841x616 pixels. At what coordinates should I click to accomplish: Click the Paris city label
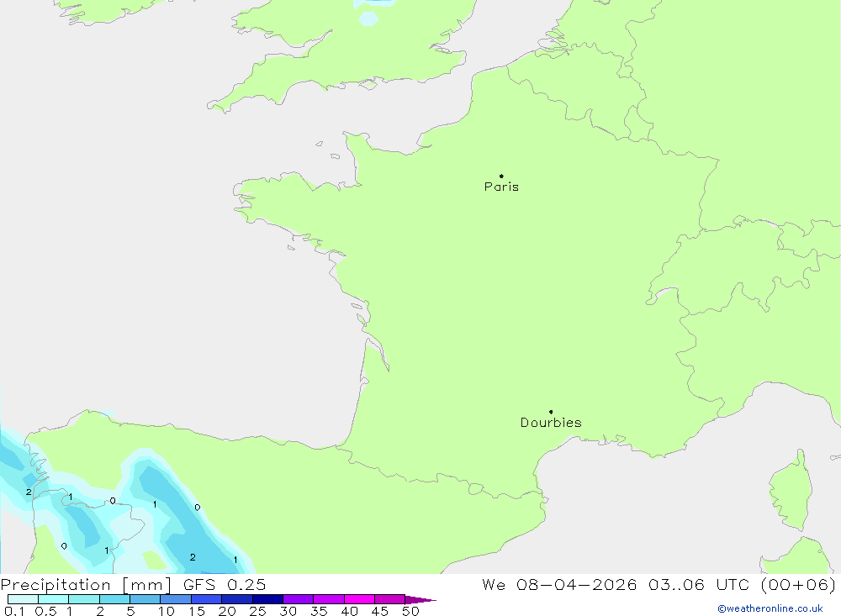click(501, 187)
